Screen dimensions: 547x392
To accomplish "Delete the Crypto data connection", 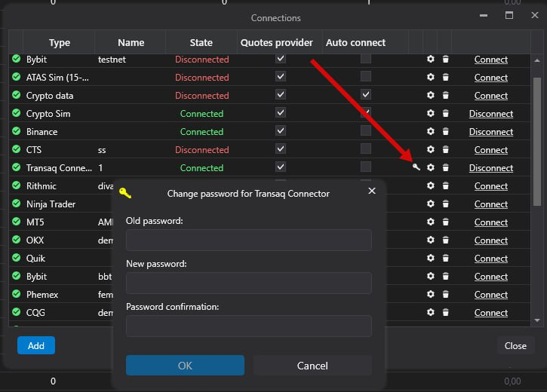I will click(x=445, y=95).
